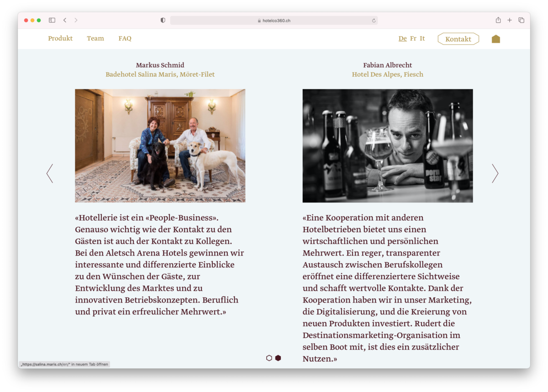The image size is (548, 392).
Task: Click the privacy shield icon
Action: [x=163, y=20]
